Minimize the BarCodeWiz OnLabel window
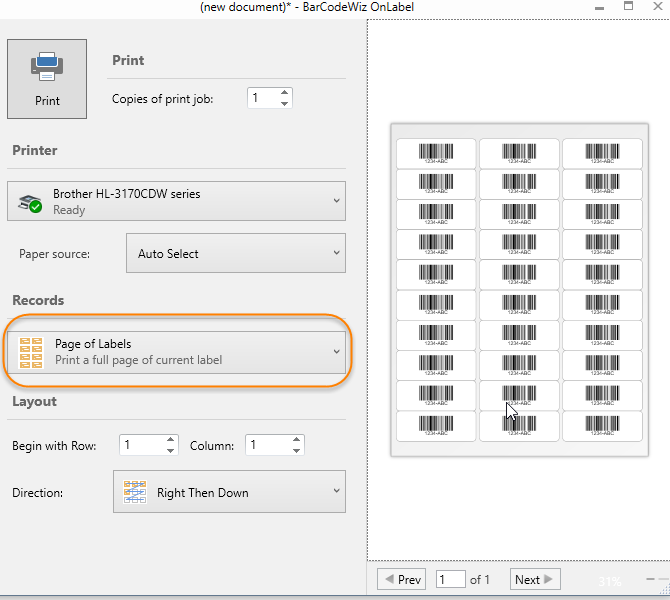Image resolution: width=670 pixels, height=600 pixels. tap(599, 7)
